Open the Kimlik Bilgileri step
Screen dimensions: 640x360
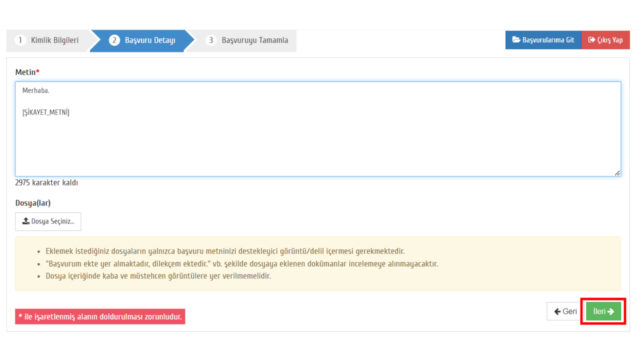(49, 40)
